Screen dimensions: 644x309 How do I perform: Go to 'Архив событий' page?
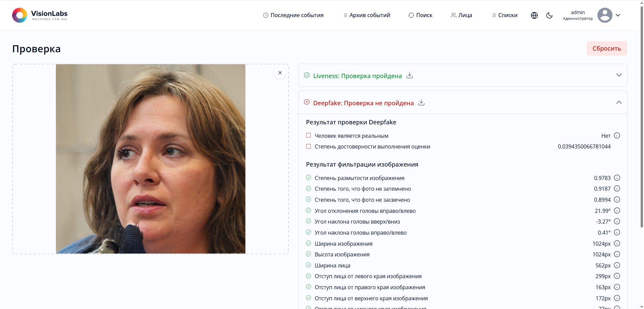(x=367, y=15)
